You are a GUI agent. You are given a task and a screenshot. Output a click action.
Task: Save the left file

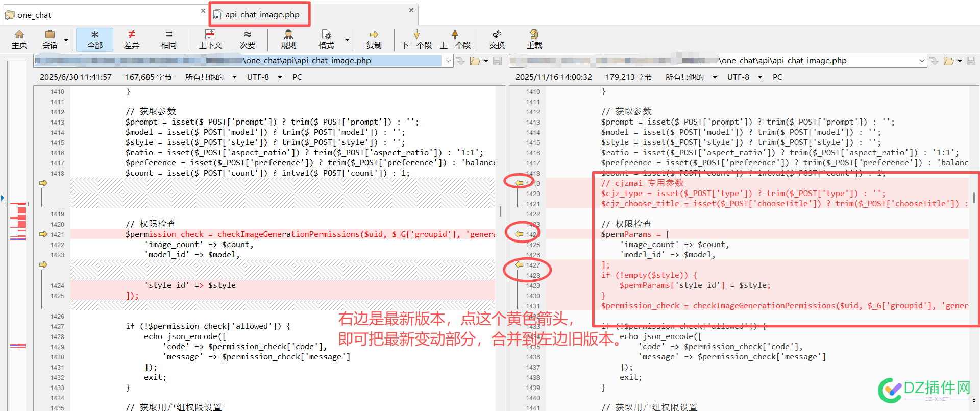pyautogui.click(x=498, y=61)
